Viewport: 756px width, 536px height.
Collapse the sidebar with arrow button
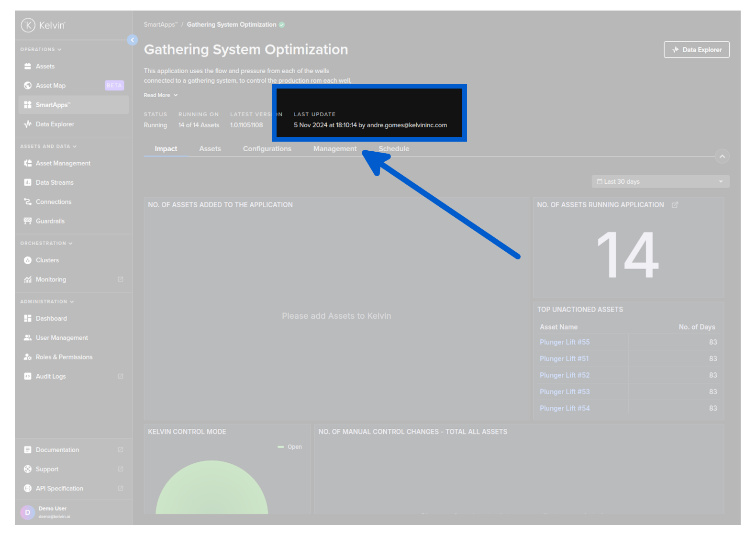133,40
